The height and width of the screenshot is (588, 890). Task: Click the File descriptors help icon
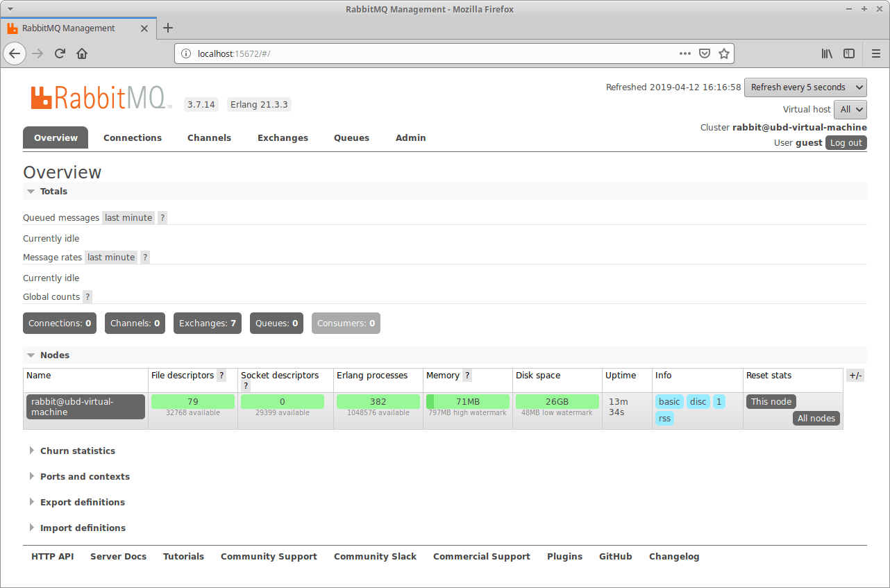click(221, 375)
